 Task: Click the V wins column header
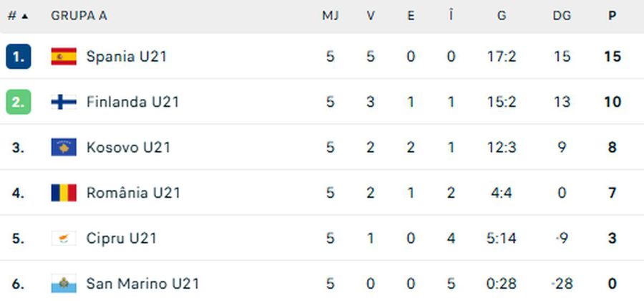point(371,16)
